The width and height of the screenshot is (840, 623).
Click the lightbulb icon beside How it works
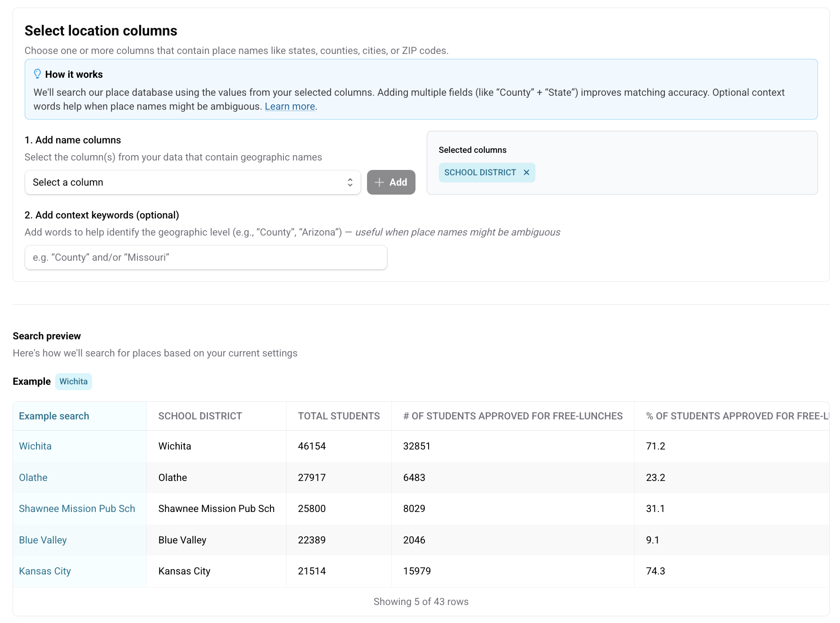point(37,74)
